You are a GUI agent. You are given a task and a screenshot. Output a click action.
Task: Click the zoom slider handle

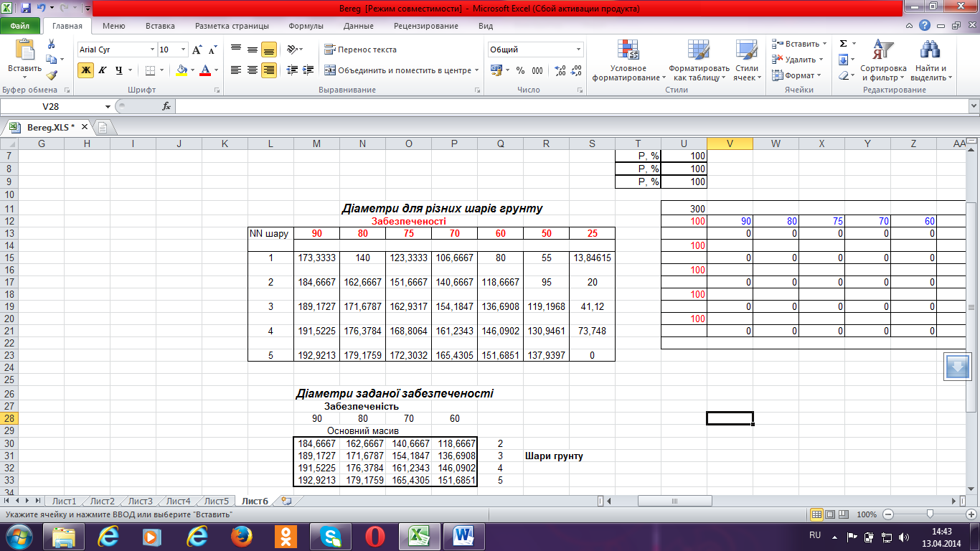click(930, 514)
